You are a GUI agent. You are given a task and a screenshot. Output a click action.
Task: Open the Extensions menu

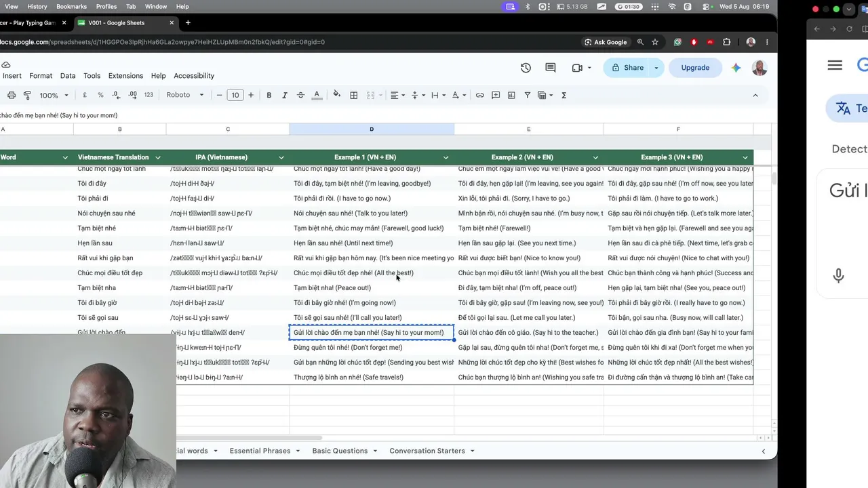point(125,76)
